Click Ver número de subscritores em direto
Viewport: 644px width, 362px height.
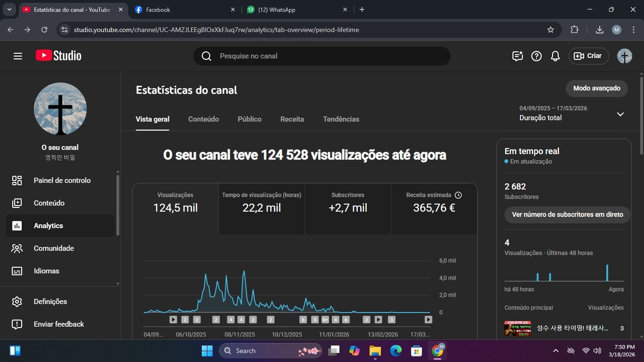point(567,214)
